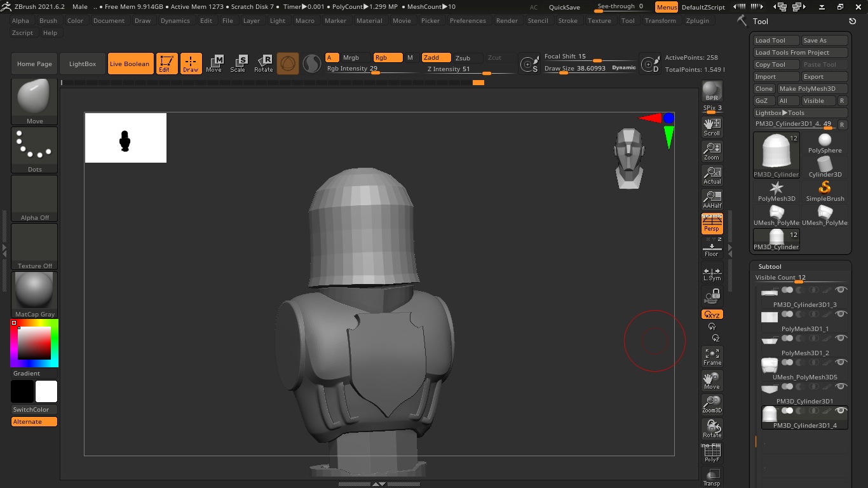Screen dimensions: 868x488
Task: Click the Zoom canvas icon
Action: click(x=712, y=151)
